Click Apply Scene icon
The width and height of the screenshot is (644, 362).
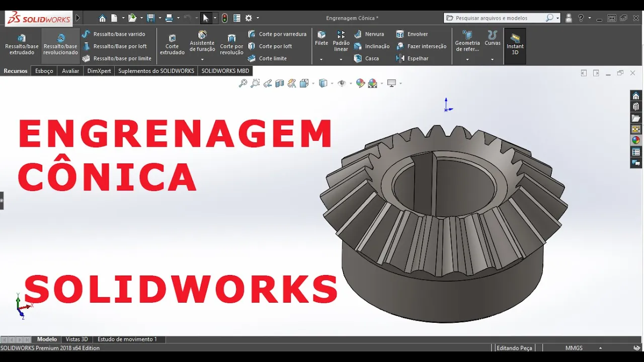pos(373,83)
